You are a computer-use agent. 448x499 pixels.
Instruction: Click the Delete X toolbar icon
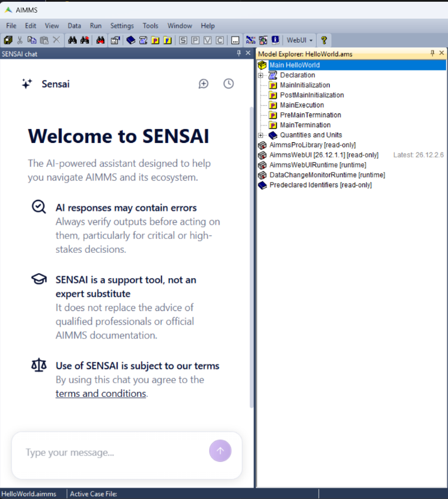(x=56, y=40)
